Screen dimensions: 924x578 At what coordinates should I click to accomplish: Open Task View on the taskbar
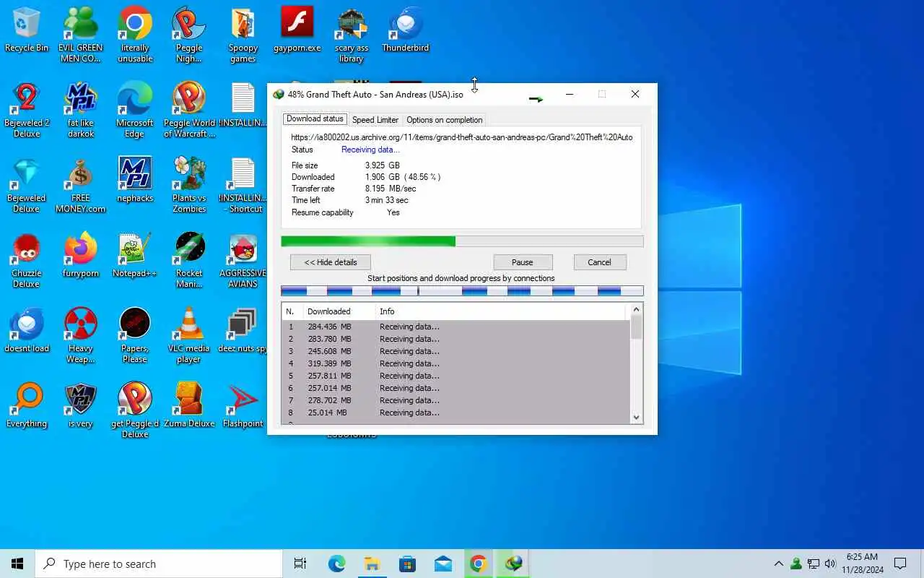point(300,564)
